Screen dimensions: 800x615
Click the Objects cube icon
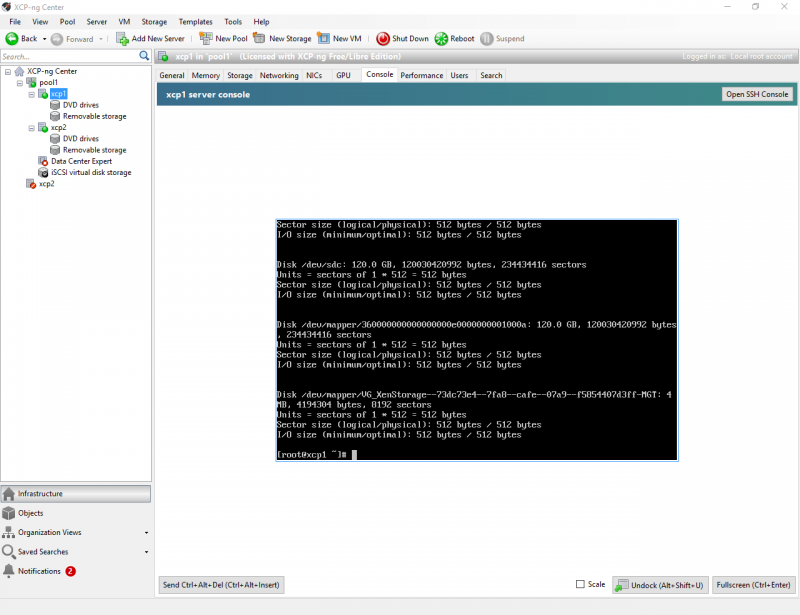click(9, 513)
